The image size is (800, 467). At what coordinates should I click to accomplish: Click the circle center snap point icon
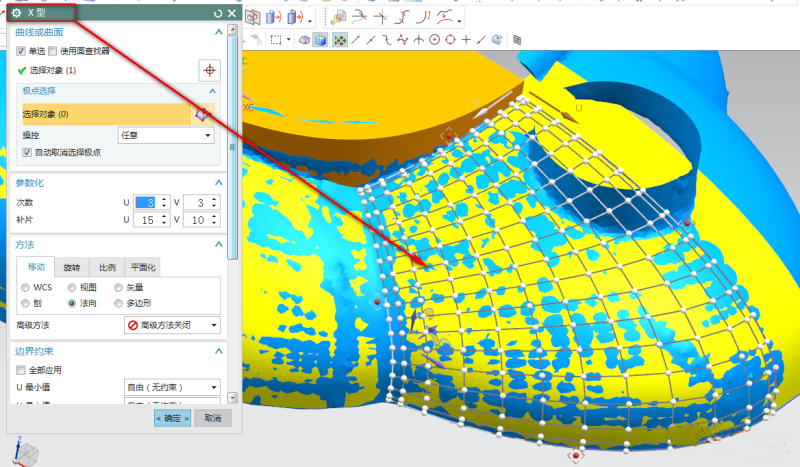[435, 40]
